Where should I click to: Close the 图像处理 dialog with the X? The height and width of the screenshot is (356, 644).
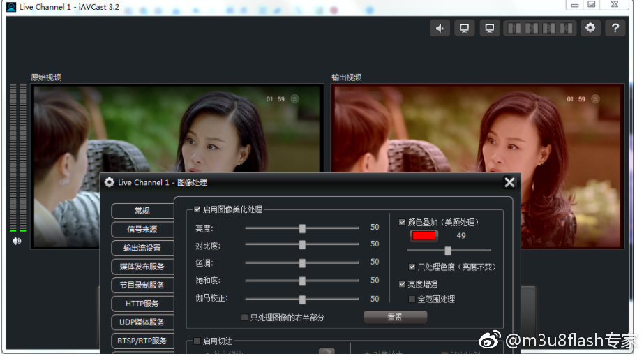pyautogui.click(x=509, y=182)
